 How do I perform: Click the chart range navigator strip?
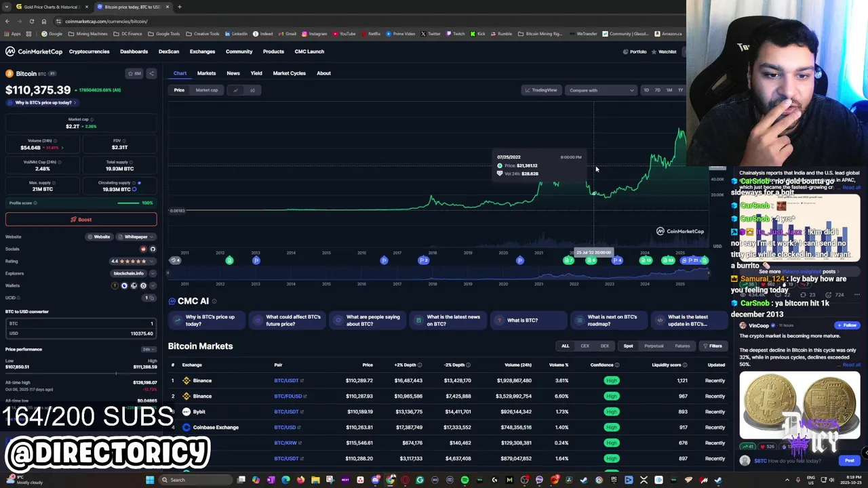[438, 272]
